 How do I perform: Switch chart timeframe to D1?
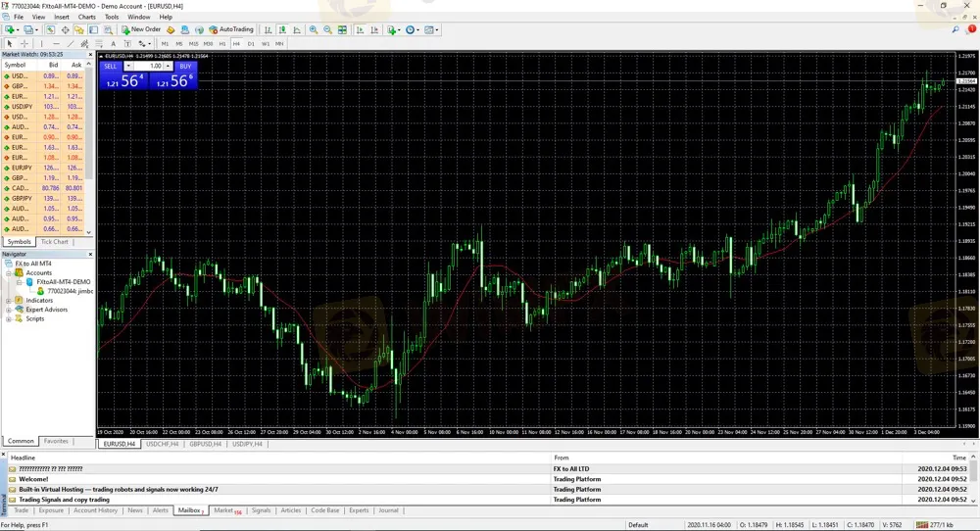click(x=251, y=44)
